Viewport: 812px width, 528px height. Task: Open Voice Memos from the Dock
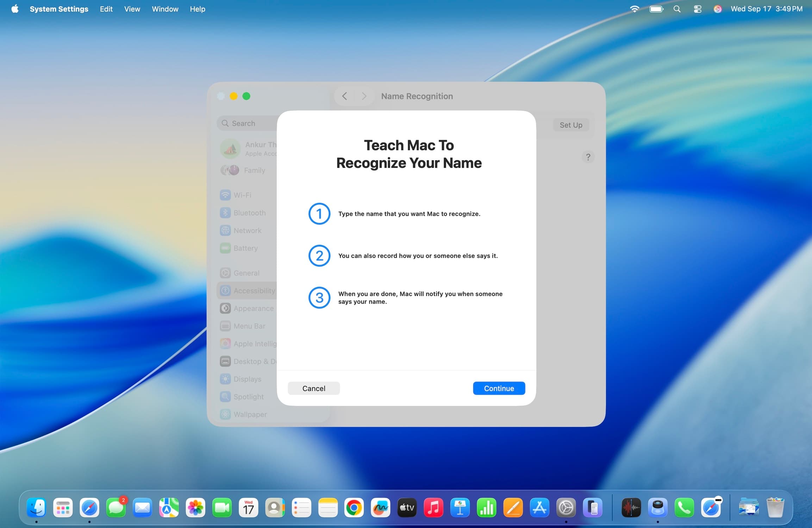[631, 507]
